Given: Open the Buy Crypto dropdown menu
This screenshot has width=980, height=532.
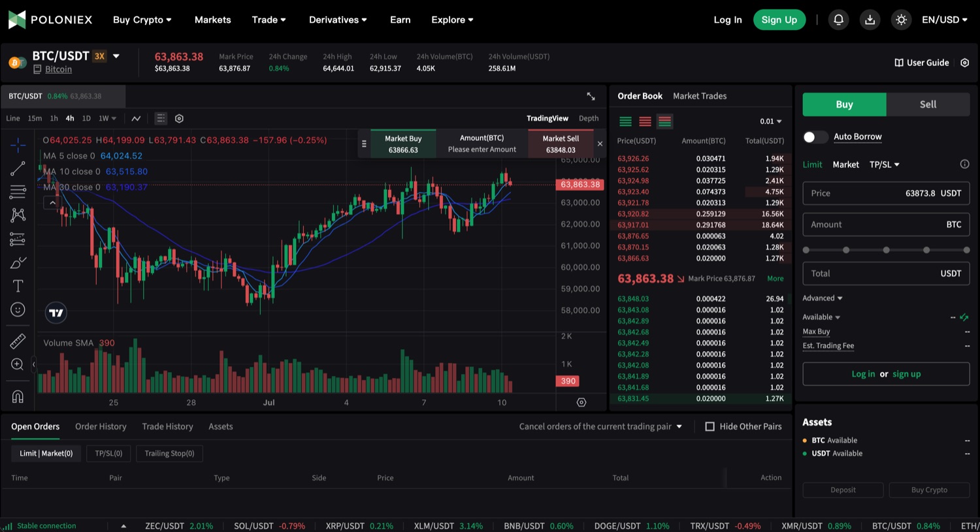Looking at the screenshot, I should click(x=142, y=20).
